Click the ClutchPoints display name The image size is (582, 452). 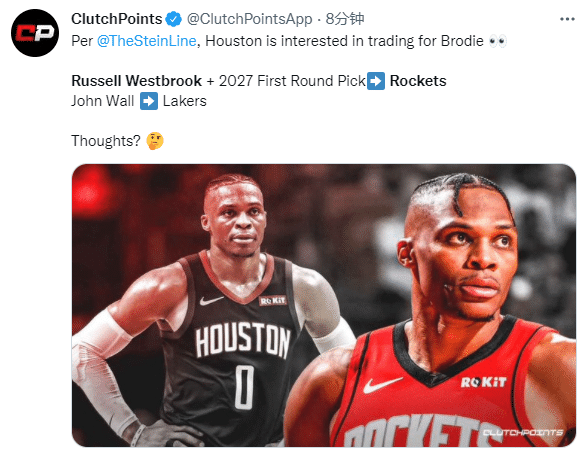click(x=117, y=19)
